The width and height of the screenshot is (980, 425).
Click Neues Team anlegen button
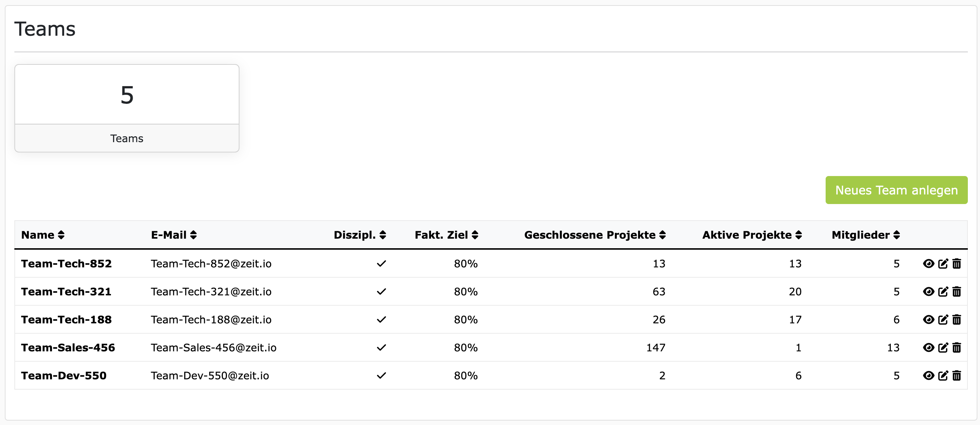(x=896, y=190)
